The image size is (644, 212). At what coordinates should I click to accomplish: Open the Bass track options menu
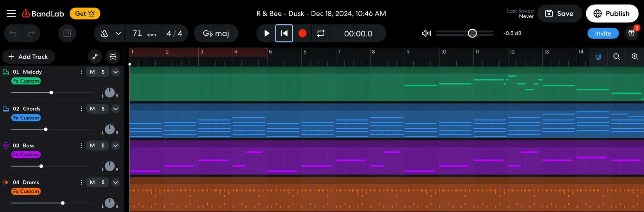(81, 146)
